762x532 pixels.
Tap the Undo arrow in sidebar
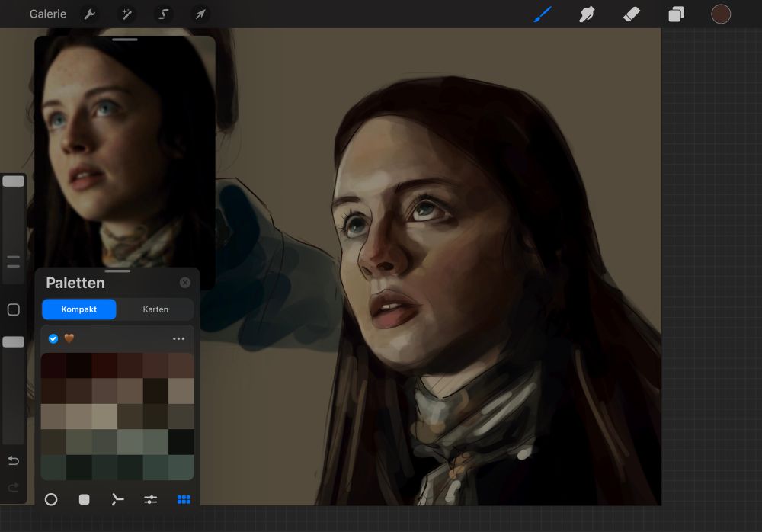tap(13, 460)
